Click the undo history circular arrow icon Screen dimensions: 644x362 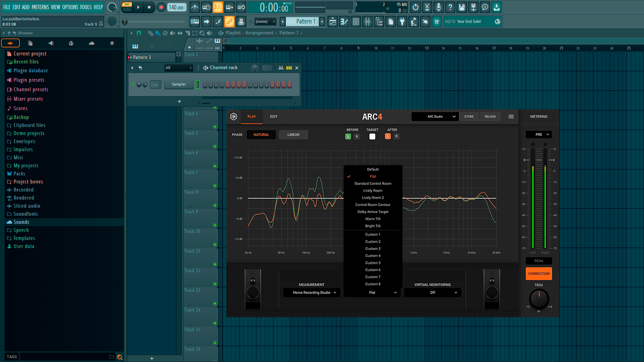(x=415, y=7)
